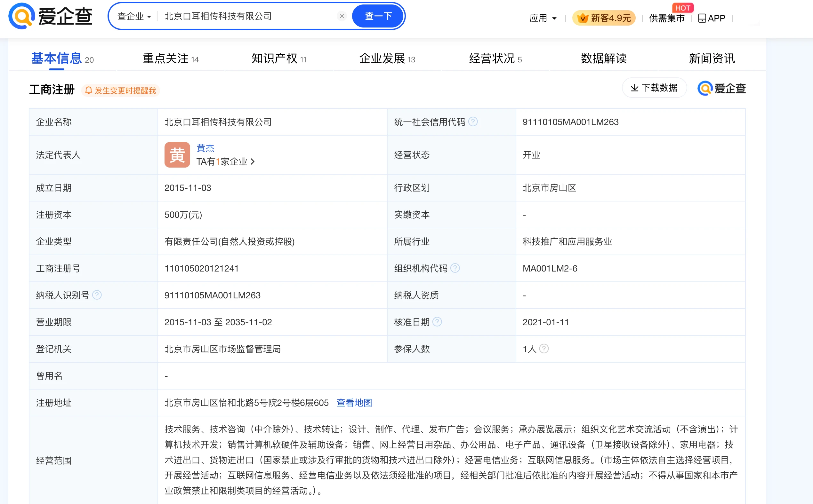Viewport: 813px width, 504px height.
Task: Click the 查一下 search button
Action: pos(378,16)
